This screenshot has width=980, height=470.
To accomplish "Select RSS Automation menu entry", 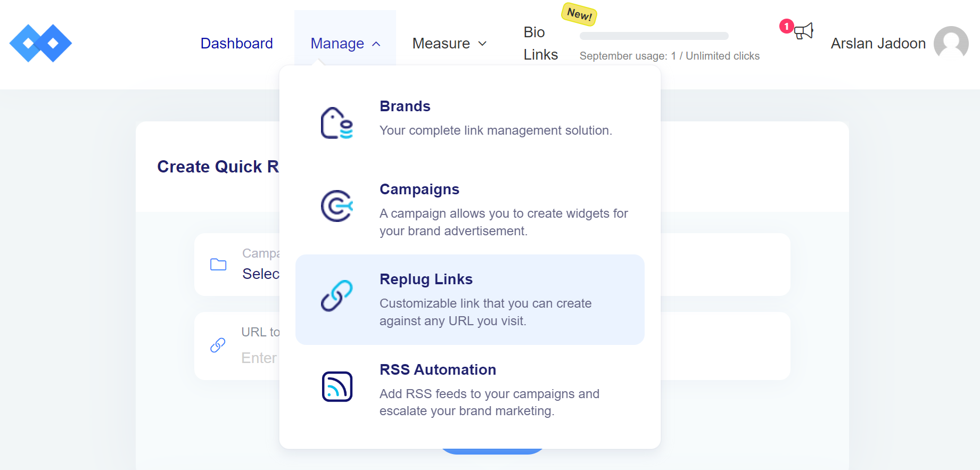I will [x=470, y=390].
